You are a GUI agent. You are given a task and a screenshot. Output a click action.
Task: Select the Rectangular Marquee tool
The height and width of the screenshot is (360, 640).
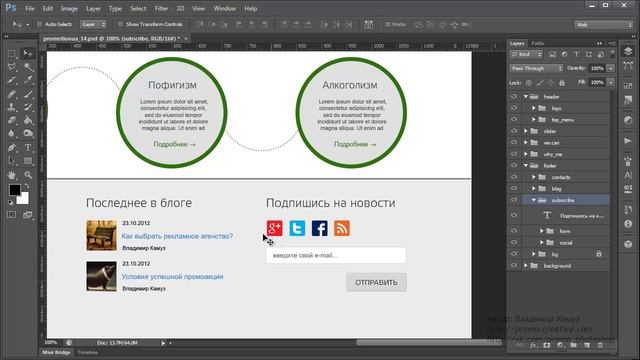point(12,53)
